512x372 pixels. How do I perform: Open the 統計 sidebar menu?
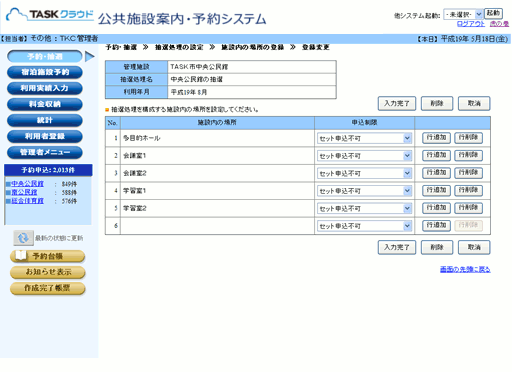tap(45, 120)
